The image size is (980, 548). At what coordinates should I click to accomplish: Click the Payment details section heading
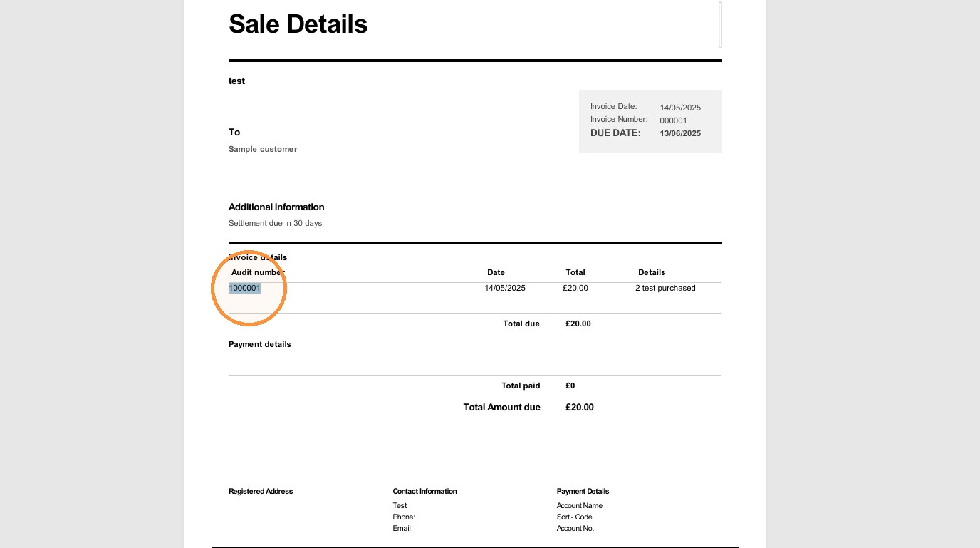click(260, 344)
